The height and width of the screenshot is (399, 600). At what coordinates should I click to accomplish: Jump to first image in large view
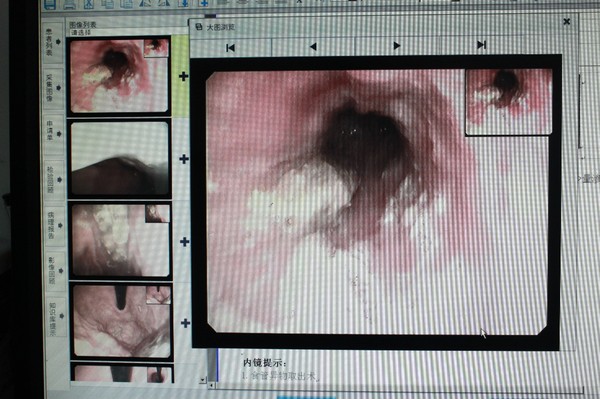pos(230,48)
